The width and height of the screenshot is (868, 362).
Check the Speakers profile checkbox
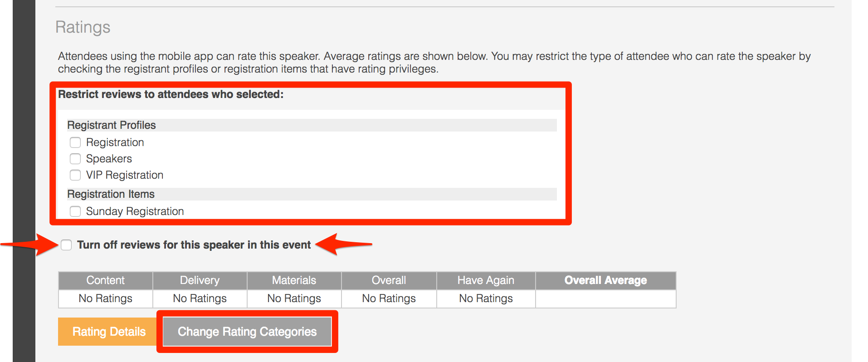pyautogui.click(x=75, y=159)
